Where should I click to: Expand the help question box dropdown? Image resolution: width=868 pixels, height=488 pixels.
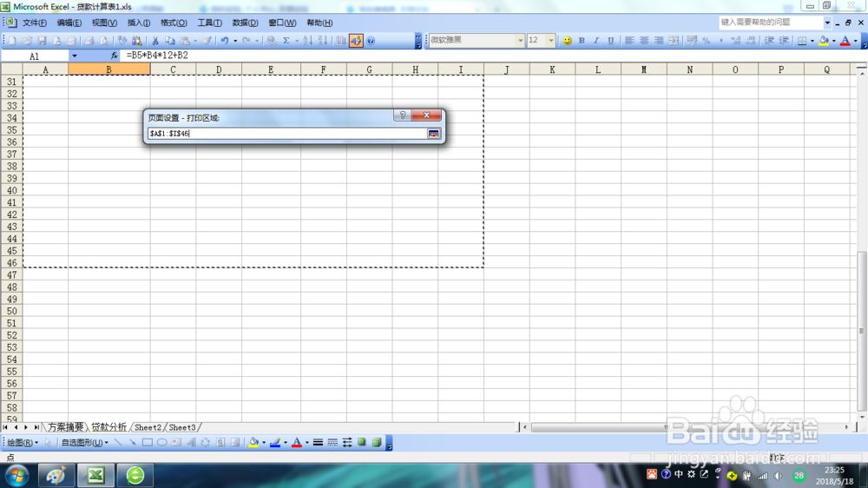[827, 23]
